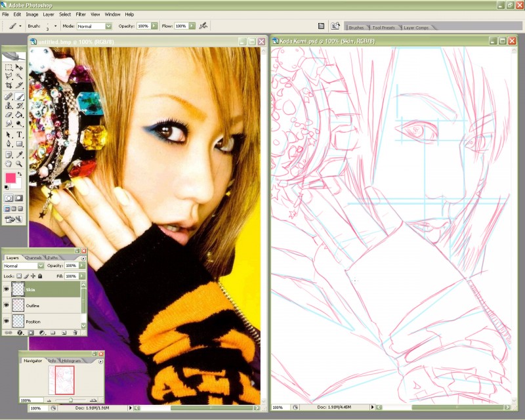The width and height of the screenshot is (525, 420).
Task: Jump to ImageReady button in toolbox
Action: [14, 219]
